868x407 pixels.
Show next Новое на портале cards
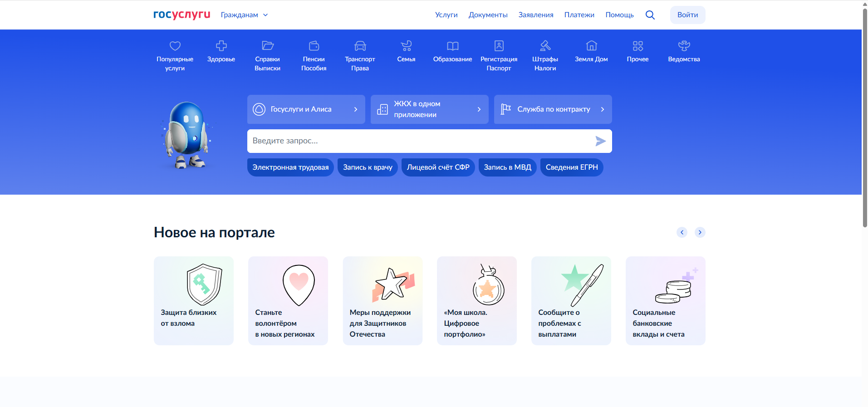(700, 232)
